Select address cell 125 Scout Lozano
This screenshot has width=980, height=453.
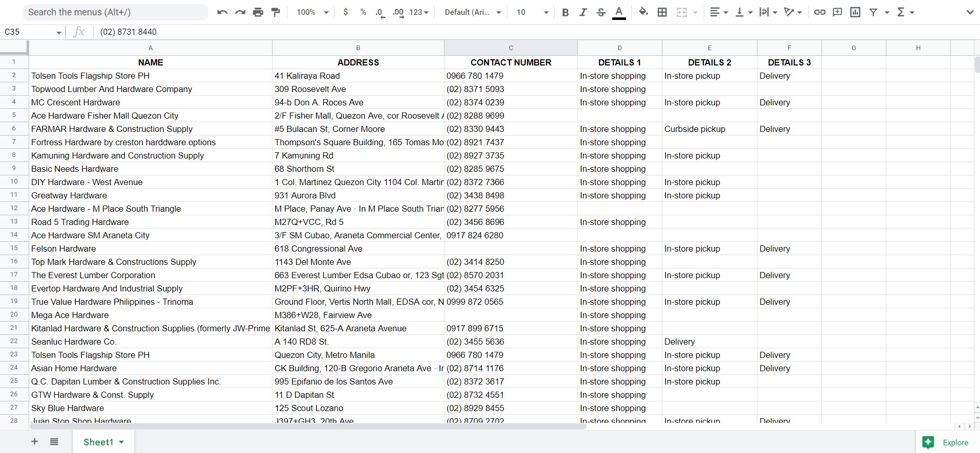click(x=358, y=408)
